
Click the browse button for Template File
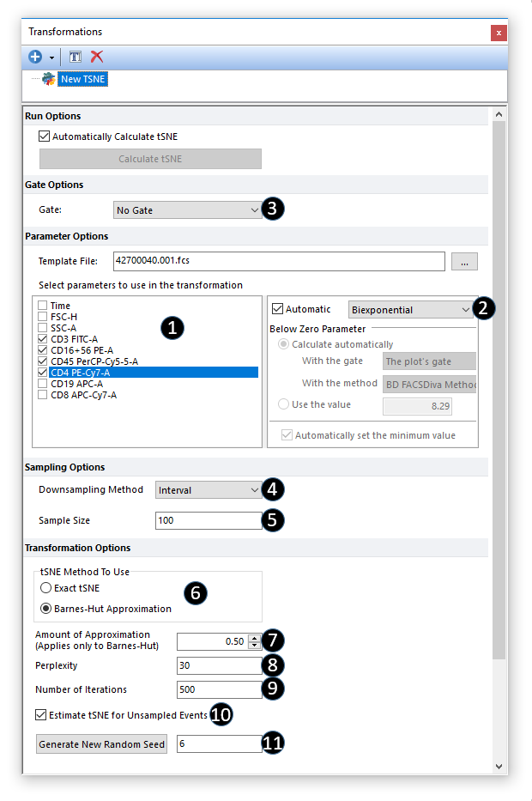point(463,262)
